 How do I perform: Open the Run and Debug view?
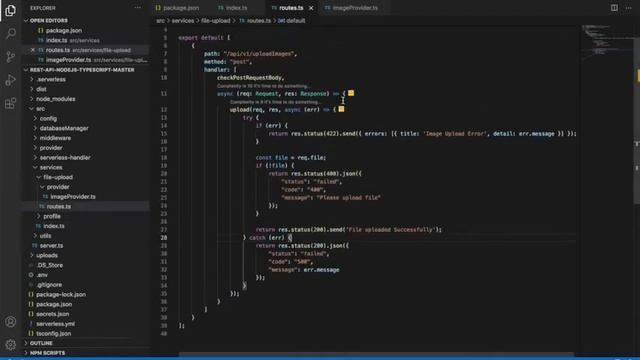coord(11,80)
